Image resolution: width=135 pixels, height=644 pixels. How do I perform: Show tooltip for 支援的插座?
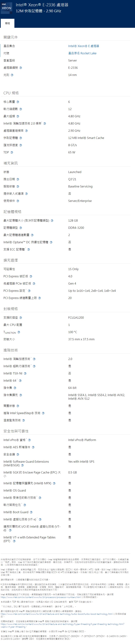(21, 318)
